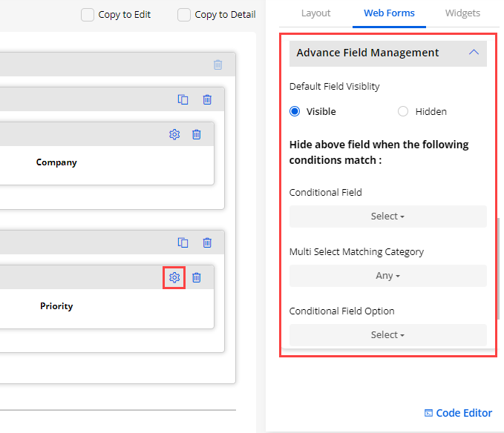Expand the Conditional Field Option dropdown
The height and width of the screenshot is (433, 504).
click(387, 335)
